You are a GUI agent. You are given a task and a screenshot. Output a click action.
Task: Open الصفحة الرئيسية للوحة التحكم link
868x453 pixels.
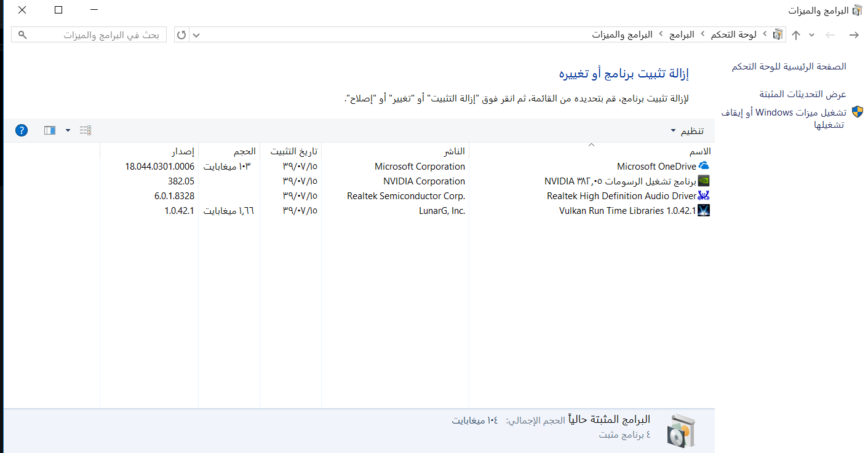(789, 66)
